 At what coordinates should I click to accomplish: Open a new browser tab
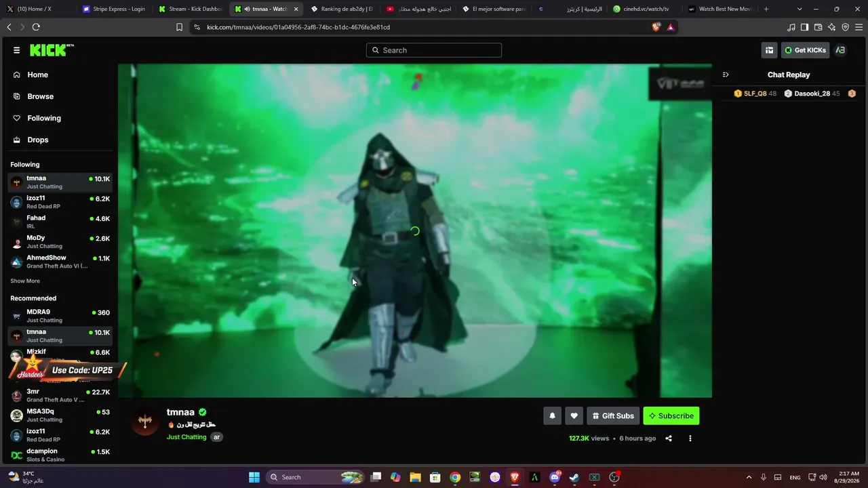[x=766, y=9]
